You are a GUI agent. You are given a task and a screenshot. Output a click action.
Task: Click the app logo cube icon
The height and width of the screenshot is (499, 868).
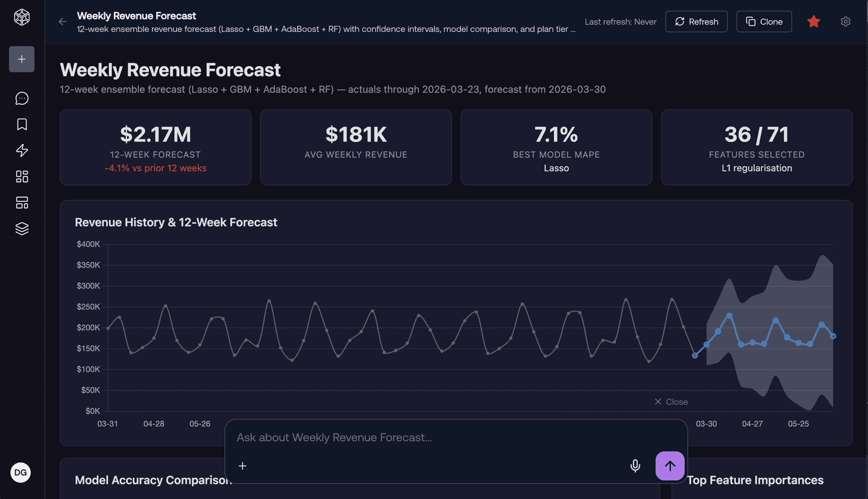[22, 17]
